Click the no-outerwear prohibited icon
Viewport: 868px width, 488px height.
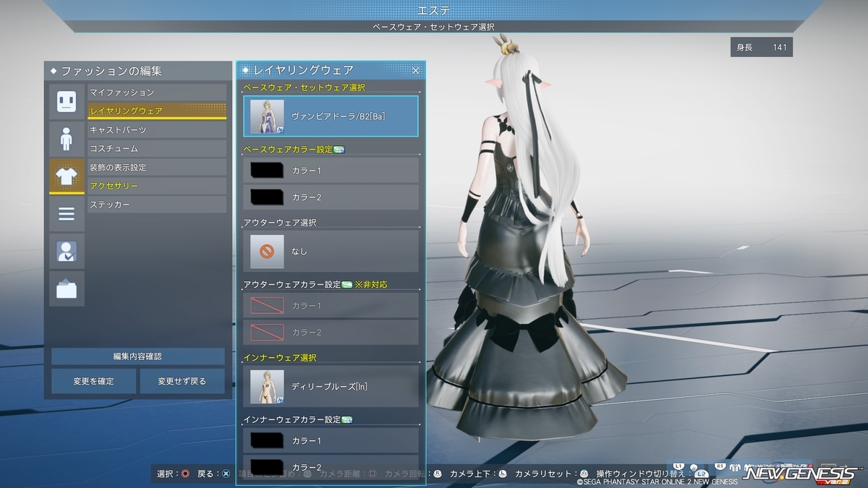tap(267, 252)
